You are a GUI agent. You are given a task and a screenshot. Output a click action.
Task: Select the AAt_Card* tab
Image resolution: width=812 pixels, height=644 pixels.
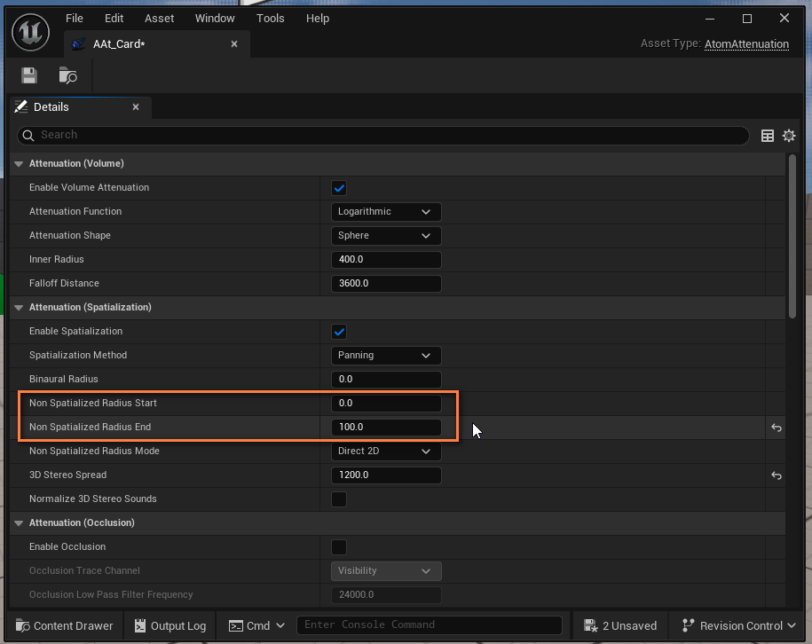pyautogui.click(x=157, y=44)
